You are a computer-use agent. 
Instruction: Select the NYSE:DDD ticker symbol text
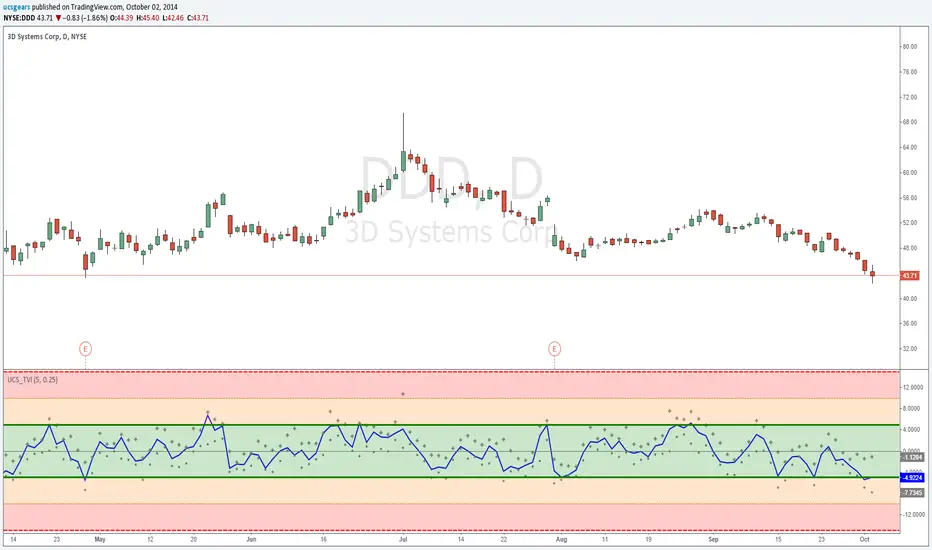tap(19, 18)
